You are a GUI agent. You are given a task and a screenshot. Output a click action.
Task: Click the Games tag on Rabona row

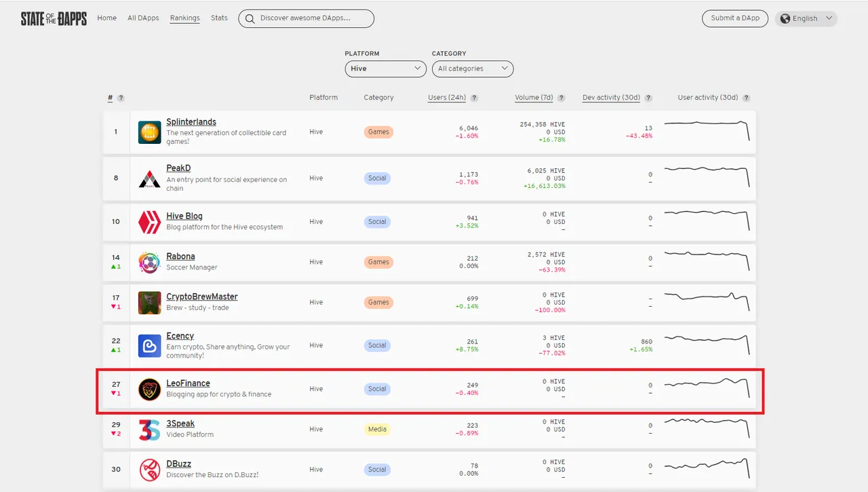(378, 262)
